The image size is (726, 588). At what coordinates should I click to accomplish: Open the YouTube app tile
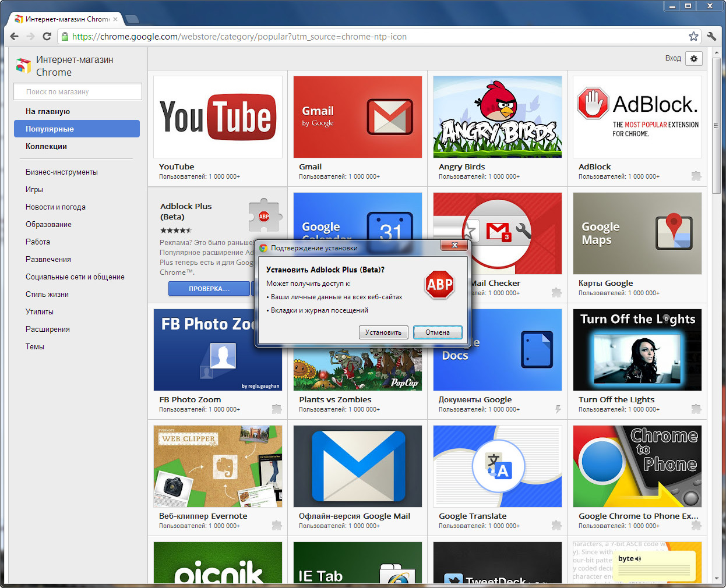(x=218, y=128)
